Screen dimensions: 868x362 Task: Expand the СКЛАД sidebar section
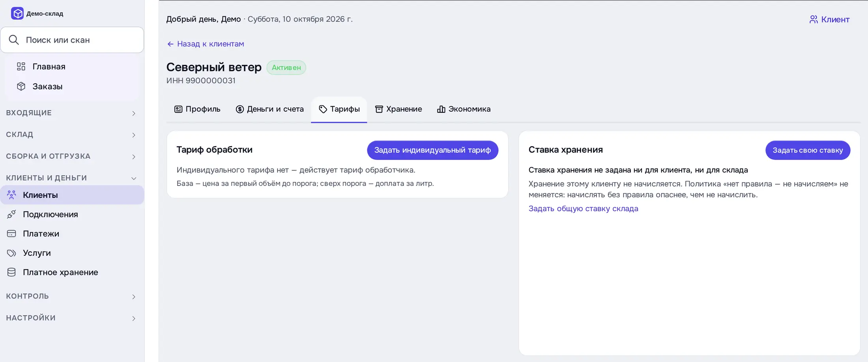[x=72, y=135]
